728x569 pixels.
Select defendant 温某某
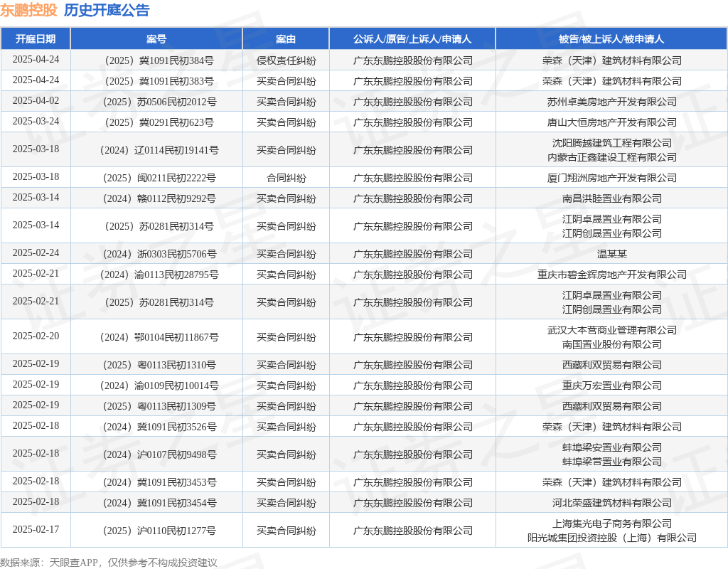pyautogui.click(x=611, y=254)
